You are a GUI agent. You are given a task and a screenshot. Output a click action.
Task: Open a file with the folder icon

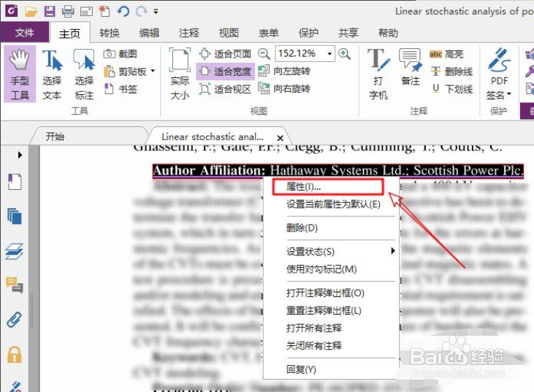(31, 12)
